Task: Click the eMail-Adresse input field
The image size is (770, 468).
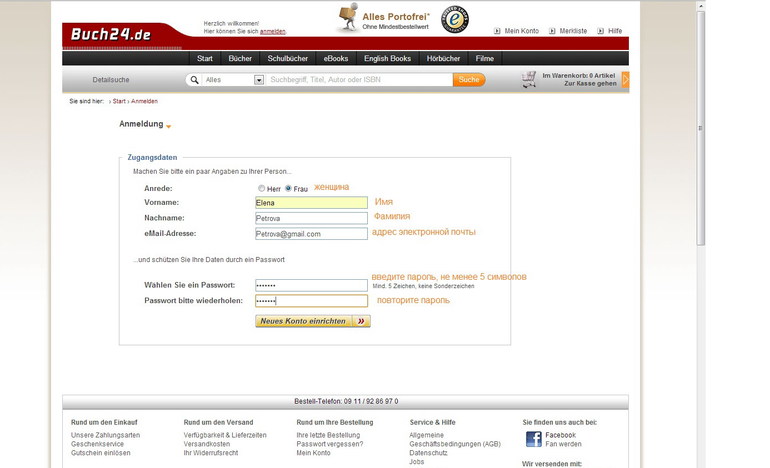Action: (311, 234)
